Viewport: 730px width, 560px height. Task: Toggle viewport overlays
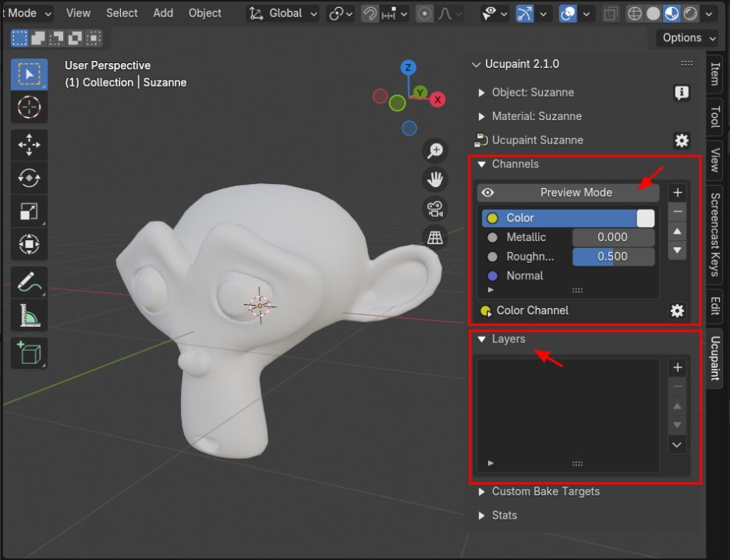(x=568, y=13)
